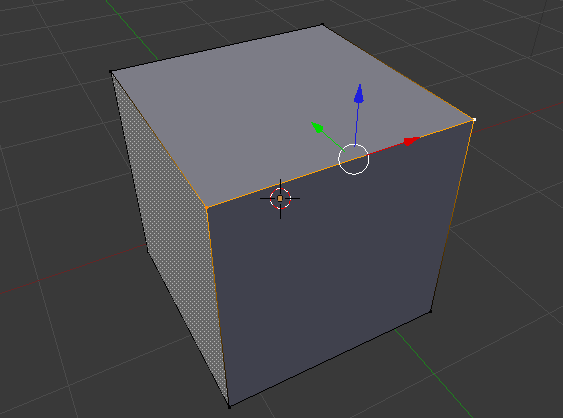This screenshot has height=418, width=563.
Task: Select the orange vertex at front top corner
Action: tap(207, 208)
